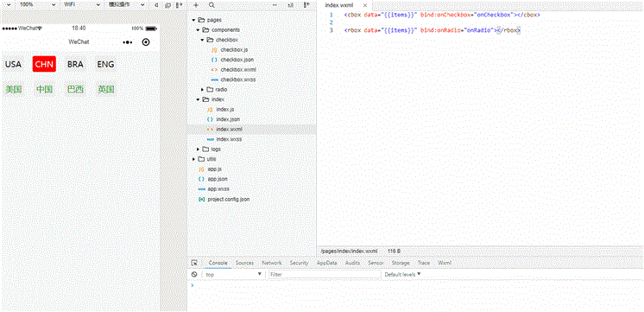Open index.json in file tree
Viewport: 644px width, 312px height.
[x=228, y=119]
